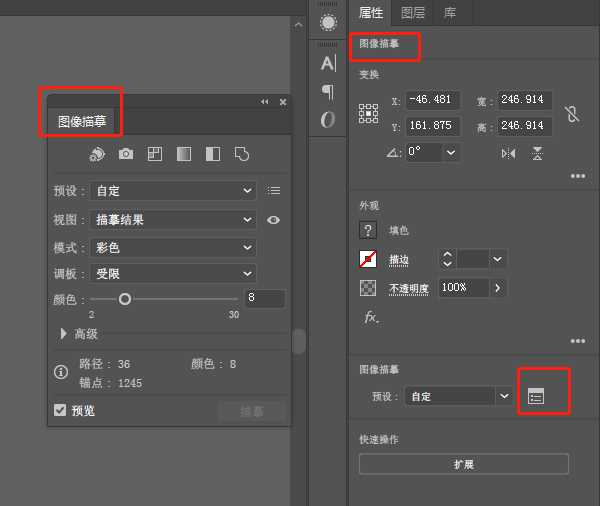Toggle the 预览 checkbox
This screenshot has width=600, height=506.
tap(60, 410)
